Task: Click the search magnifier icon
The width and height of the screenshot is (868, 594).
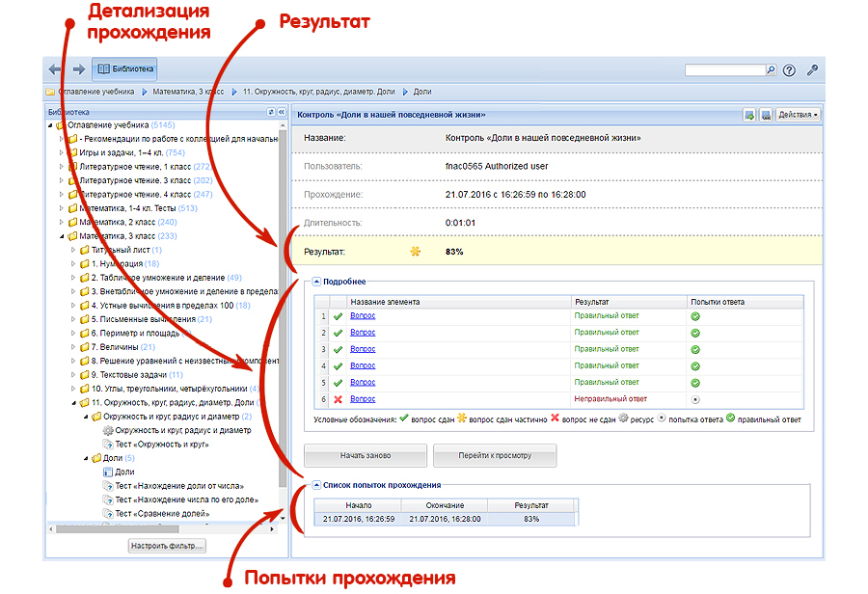Action: tap(771, 70)
